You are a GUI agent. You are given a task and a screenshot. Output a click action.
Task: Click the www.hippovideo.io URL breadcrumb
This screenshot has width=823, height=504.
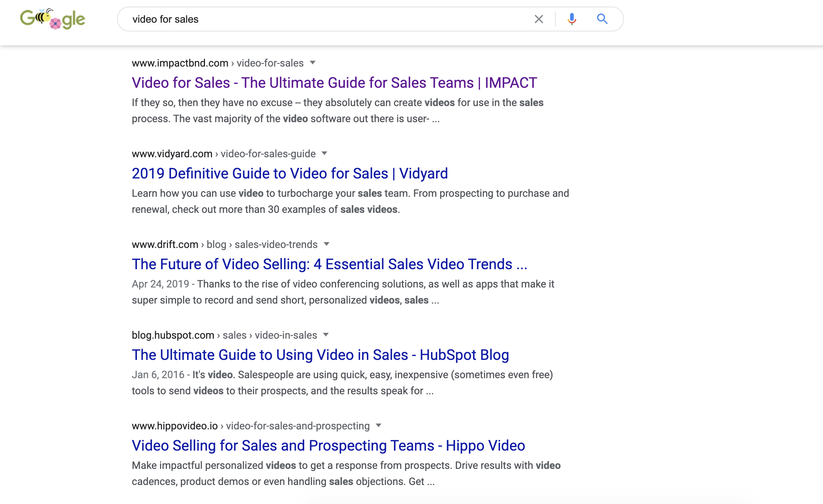[251, 426]
